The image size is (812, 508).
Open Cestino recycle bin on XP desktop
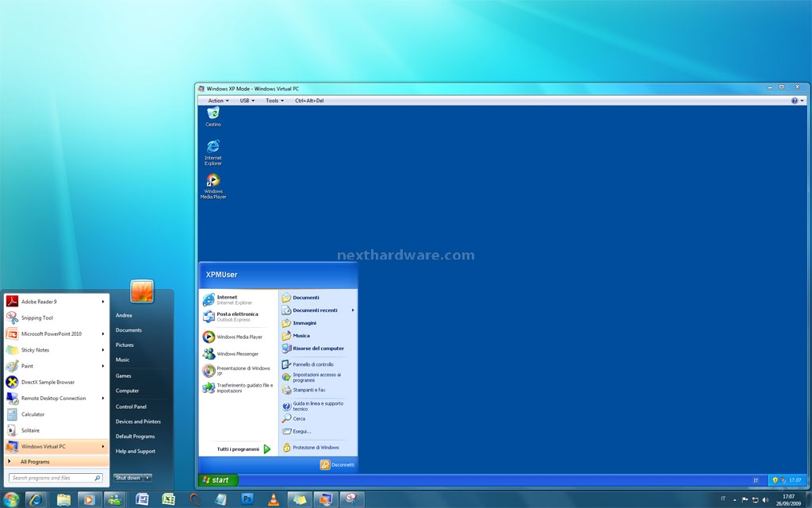tap(213, 117)
